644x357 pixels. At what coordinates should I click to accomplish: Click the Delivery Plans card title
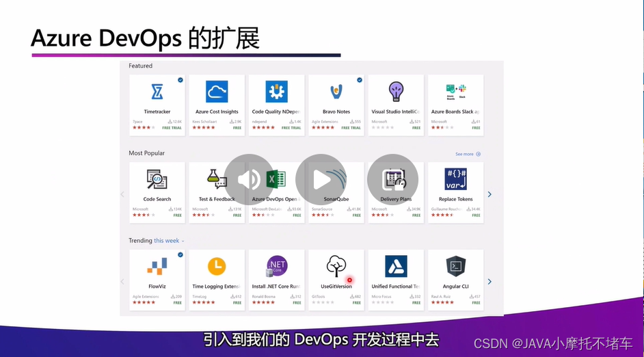pyautogui.click(x=396, y=199)
